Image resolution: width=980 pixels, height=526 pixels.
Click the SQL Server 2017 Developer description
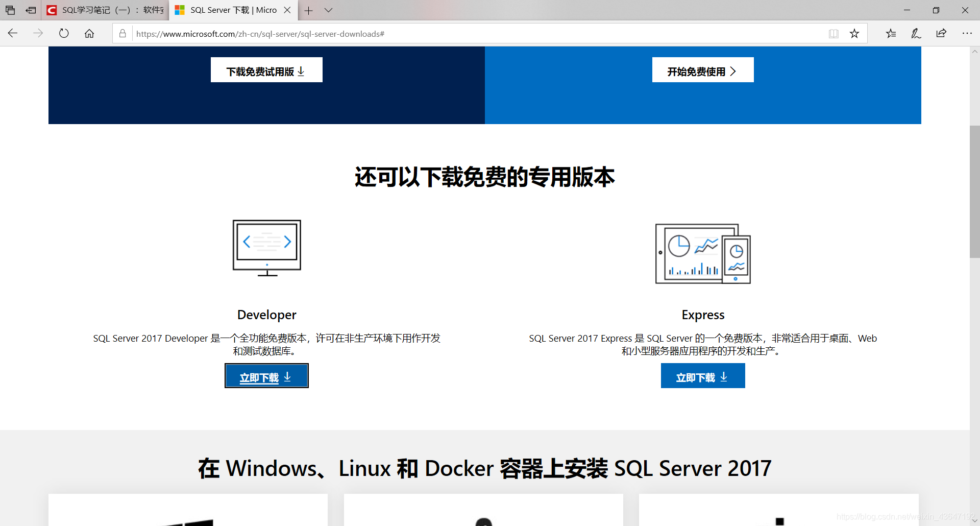click(266, 345)
